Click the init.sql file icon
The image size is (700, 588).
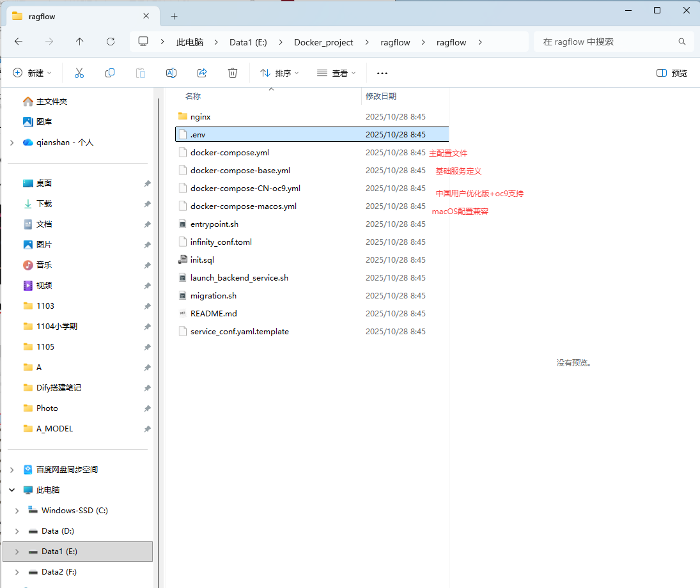[x=183, y=259]
